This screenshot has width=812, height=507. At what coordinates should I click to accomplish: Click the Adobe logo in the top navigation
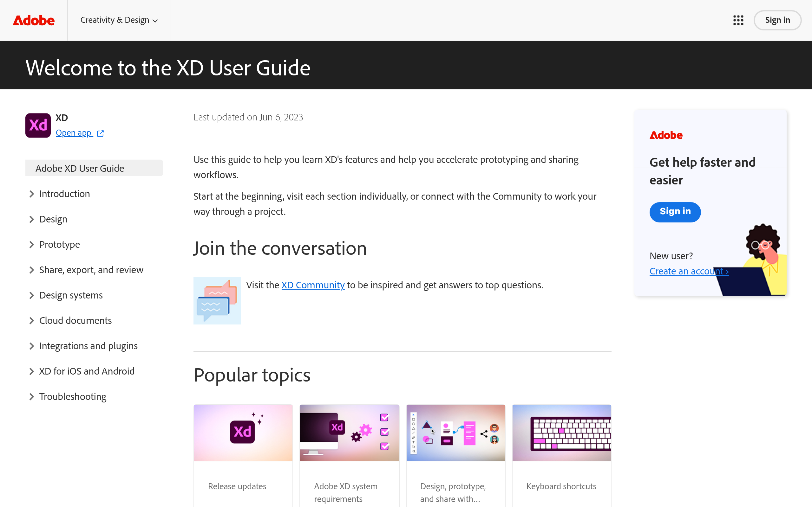33,20
